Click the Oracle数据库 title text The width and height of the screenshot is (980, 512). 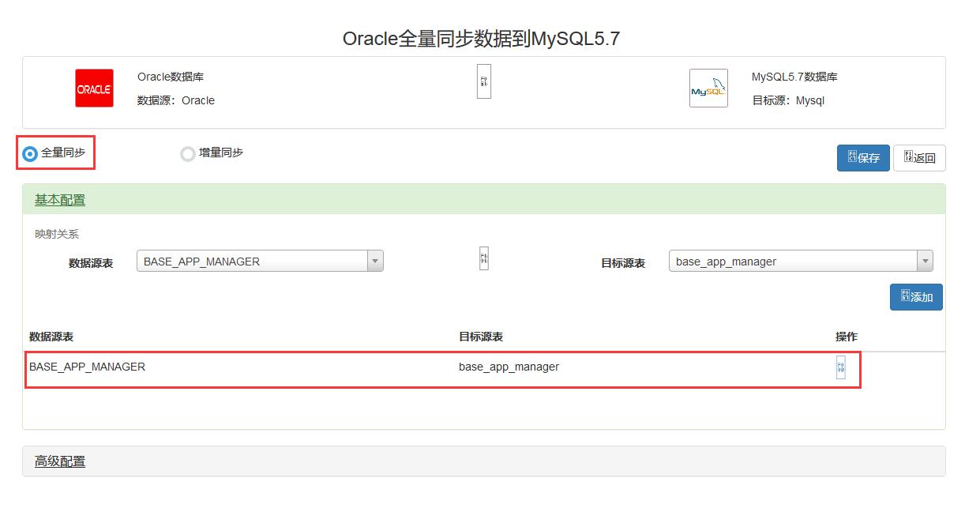171,77
